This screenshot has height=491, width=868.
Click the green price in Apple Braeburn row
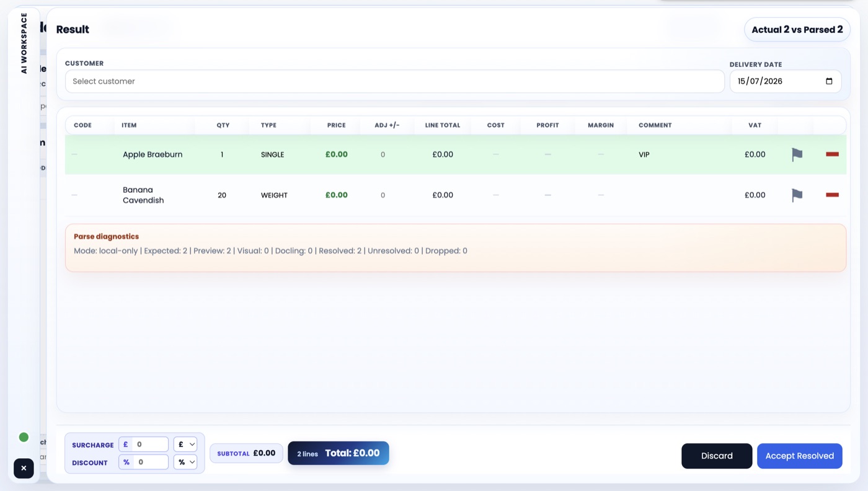click(337, 154)
